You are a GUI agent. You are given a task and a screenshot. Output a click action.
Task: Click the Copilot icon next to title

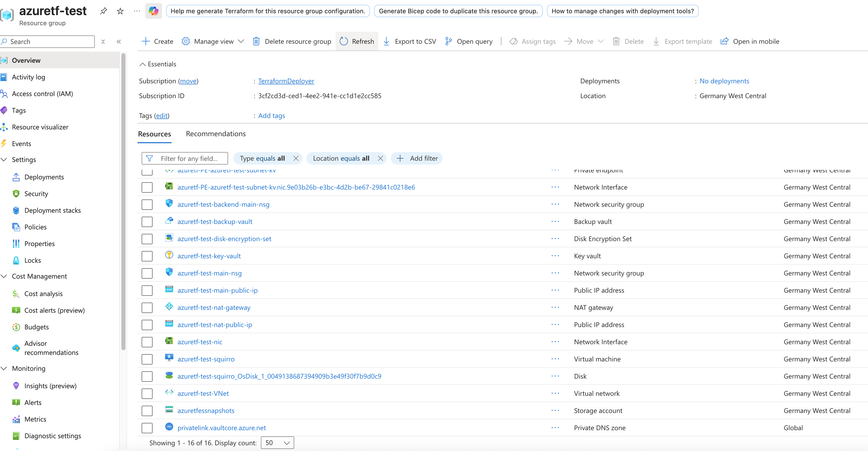coord(153,11)
